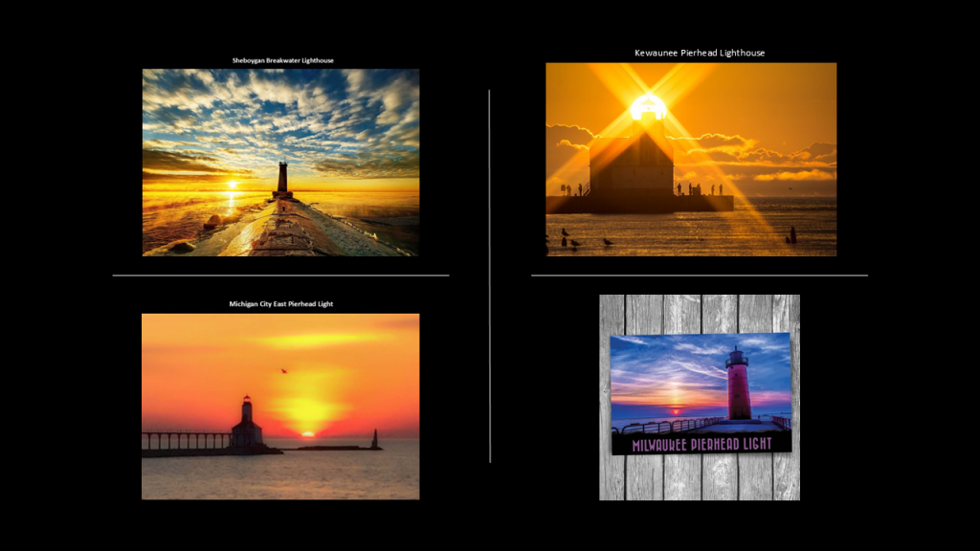980x551 pixels.
Task: Select the vertical divider line in center
Action: coord(489,277)
